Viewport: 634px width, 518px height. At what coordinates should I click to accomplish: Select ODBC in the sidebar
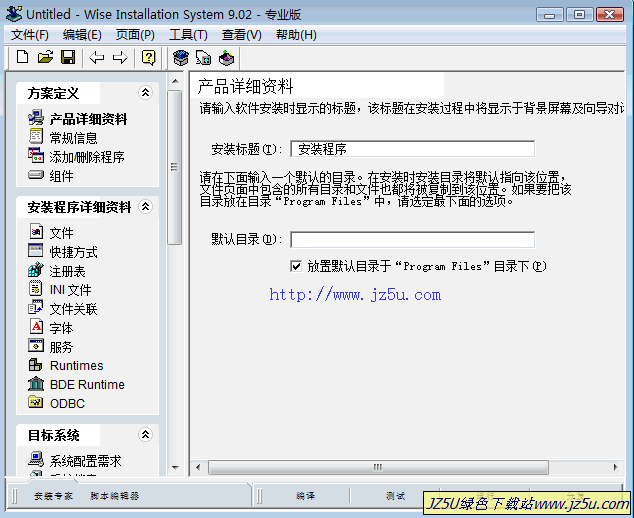click(67, 404)
